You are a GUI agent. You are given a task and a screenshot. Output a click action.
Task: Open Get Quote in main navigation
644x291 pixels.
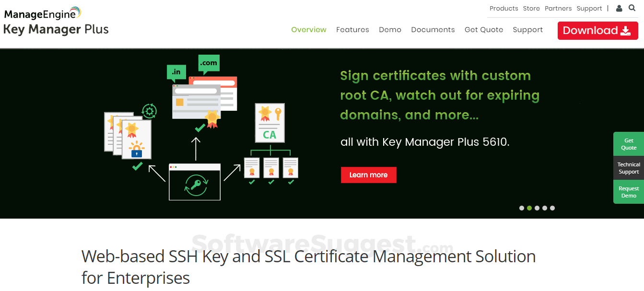484,30
